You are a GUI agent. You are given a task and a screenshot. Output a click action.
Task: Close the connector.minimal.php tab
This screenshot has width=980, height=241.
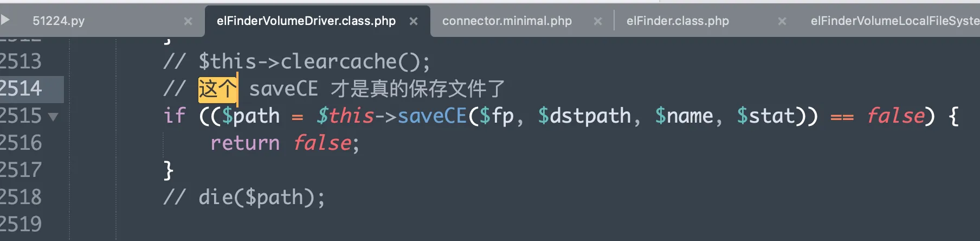[598, 21]
